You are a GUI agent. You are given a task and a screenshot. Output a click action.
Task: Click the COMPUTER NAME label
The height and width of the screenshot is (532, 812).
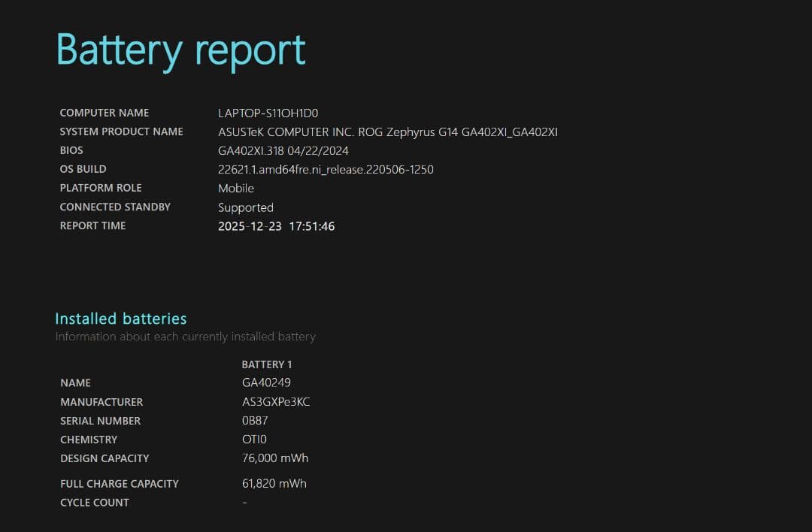pyautogui.click(x=104, y=113)
